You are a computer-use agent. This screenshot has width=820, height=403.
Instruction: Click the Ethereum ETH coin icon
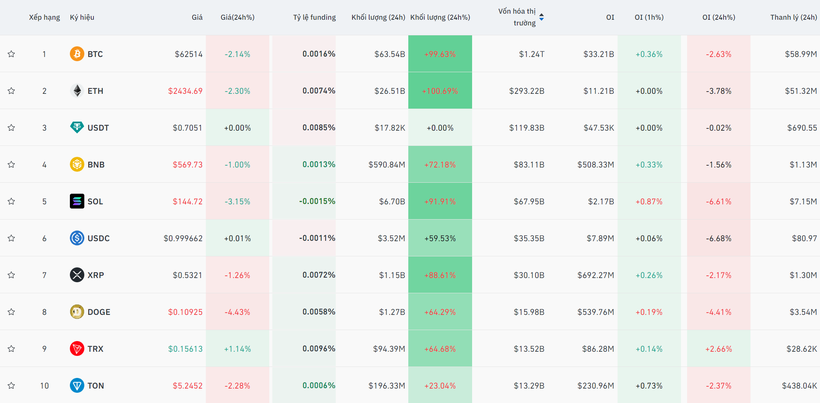[77, 91]
